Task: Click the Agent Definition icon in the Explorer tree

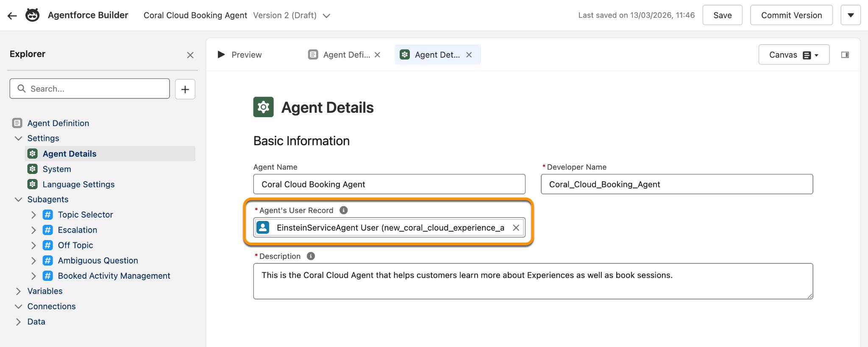Action: [17, 123]
